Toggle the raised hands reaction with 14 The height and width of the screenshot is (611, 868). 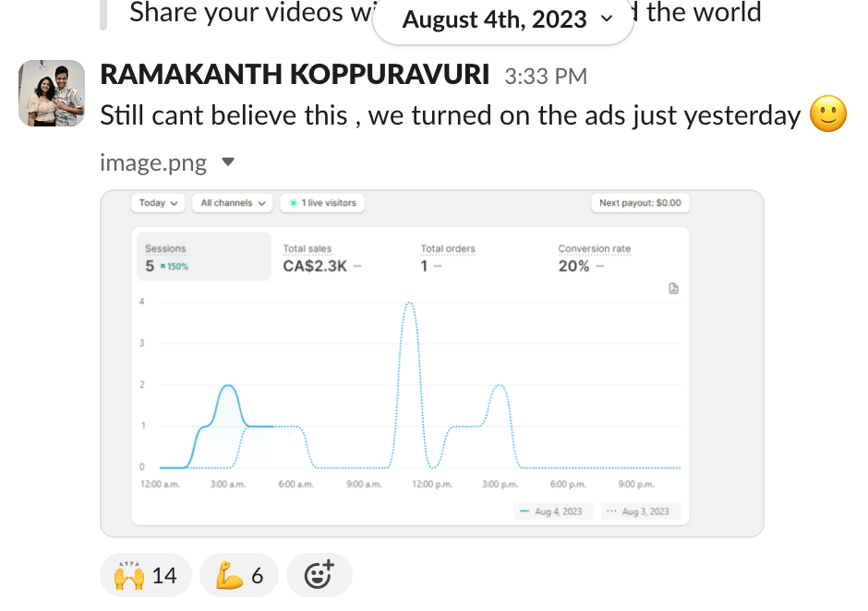(145, 576)
